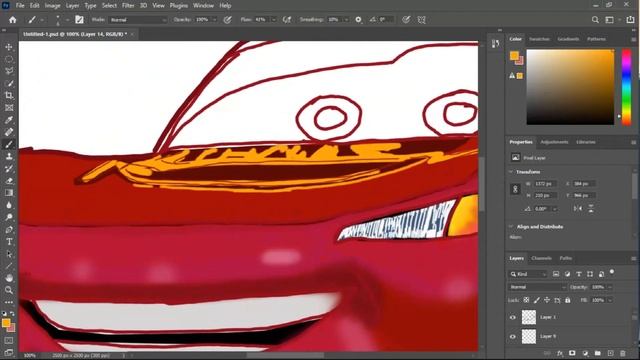Select the Brush tool in the left toolbar
This screenshot has width=640, height=360.
[x=9, y=144]
